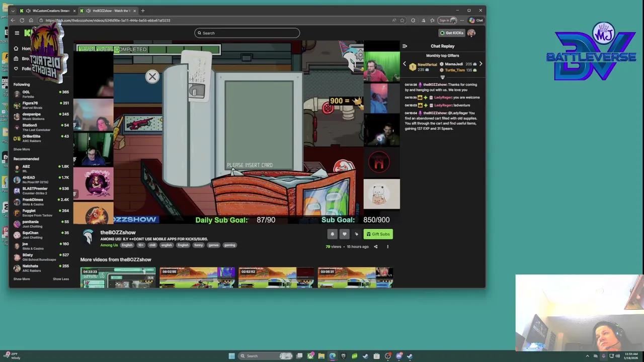644x362 pixels.
Task: Select the funny tag
Action: pos(199,245)
